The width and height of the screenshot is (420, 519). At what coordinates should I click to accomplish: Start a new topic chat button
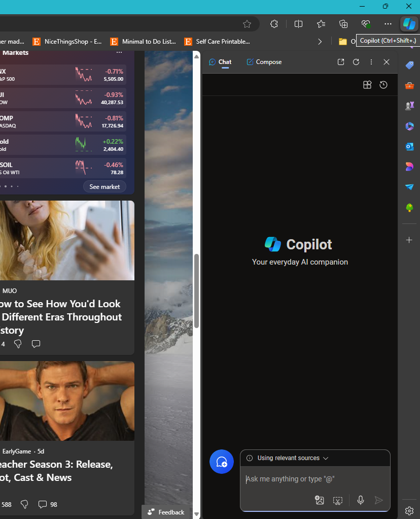click(222, 462)
